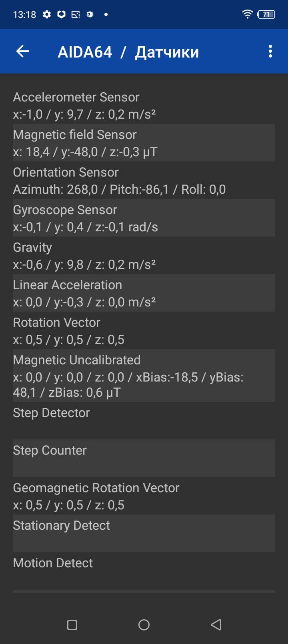Tap the Rotation Vector entry
Image resolution: width=288 pixels, height=644 pixels.
pyautogui.click(x=144, y=331)
